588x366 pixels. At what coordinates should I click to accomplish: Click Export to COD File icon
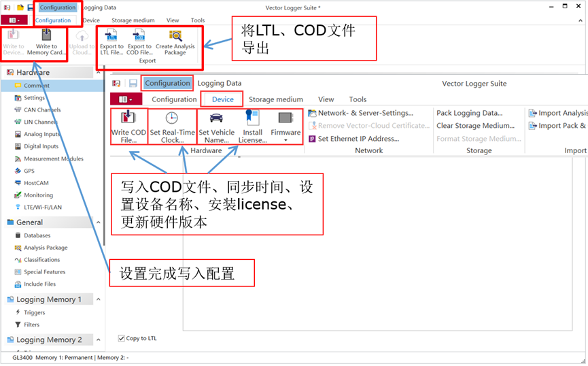(x=139, y=35)
